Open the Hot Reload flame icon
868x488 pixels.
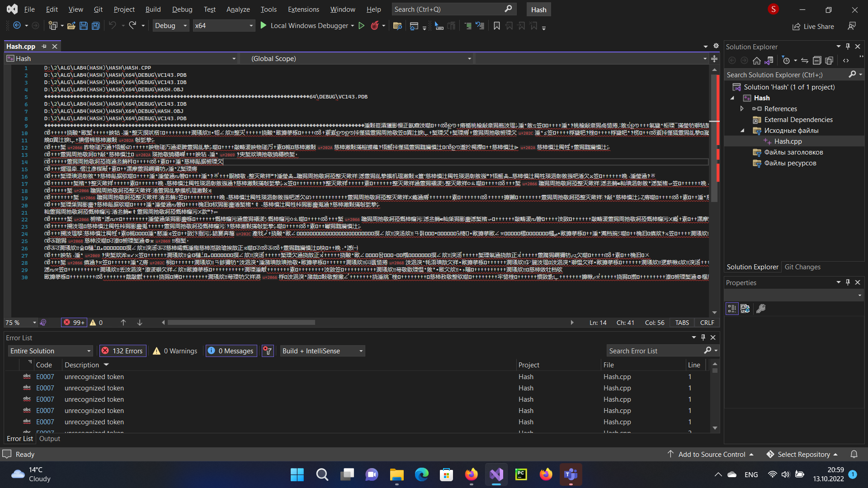(375, 26)
